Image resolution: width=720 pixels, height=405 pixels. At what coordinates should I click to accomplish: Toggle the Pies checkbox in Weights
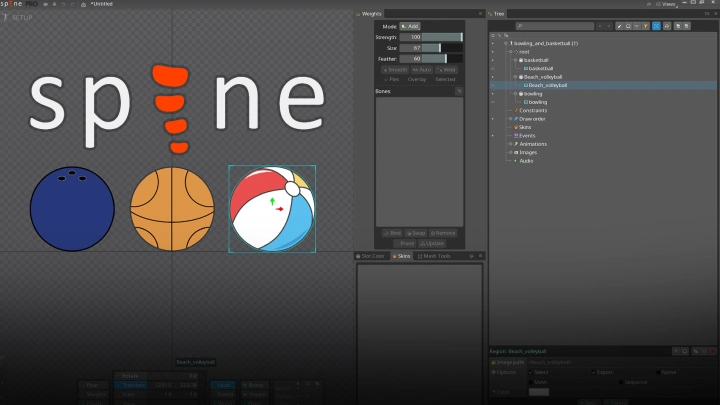pos(391,79)
